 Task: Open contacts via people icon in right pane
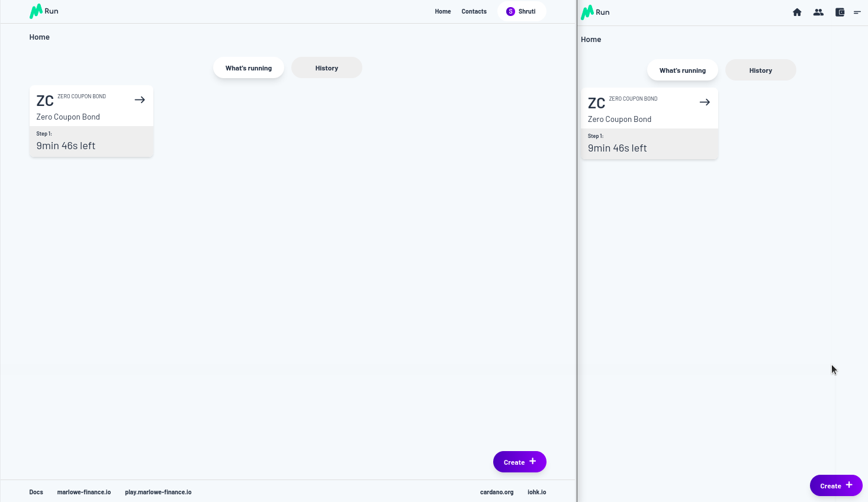pyautogui.click(x=818, y=12)
